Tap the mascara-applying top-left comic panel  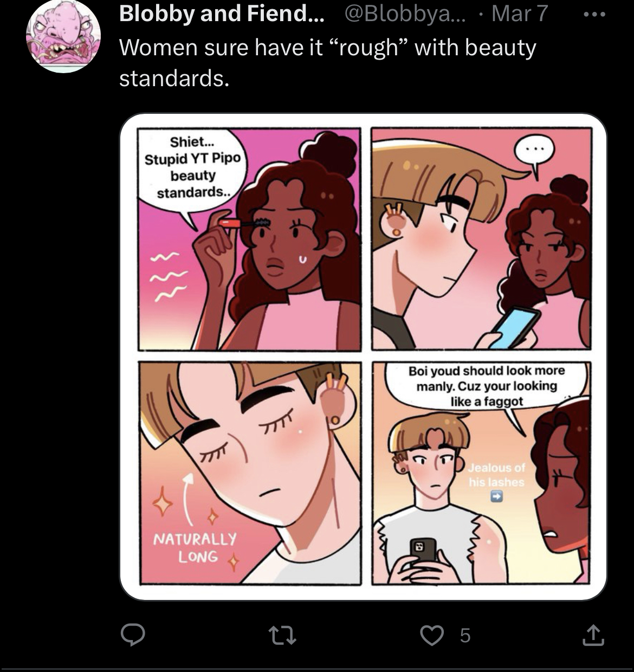249,239
